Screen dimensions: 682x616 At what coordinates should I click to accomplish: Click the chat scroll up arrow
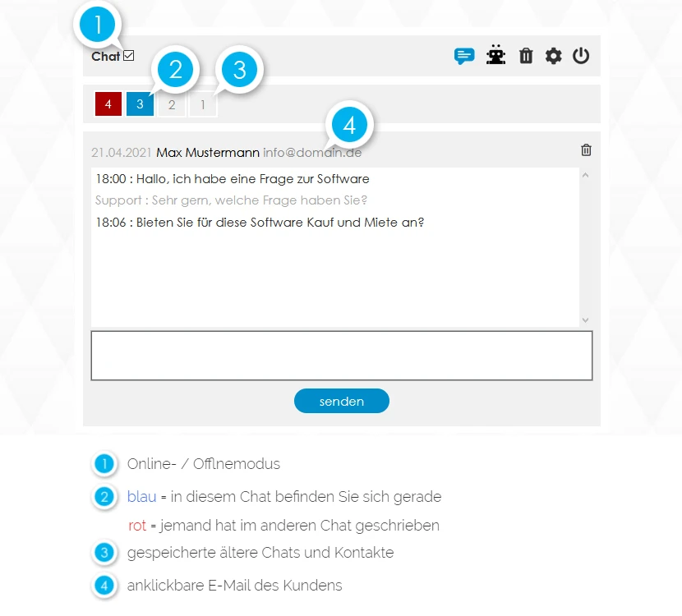coord(585,175)
